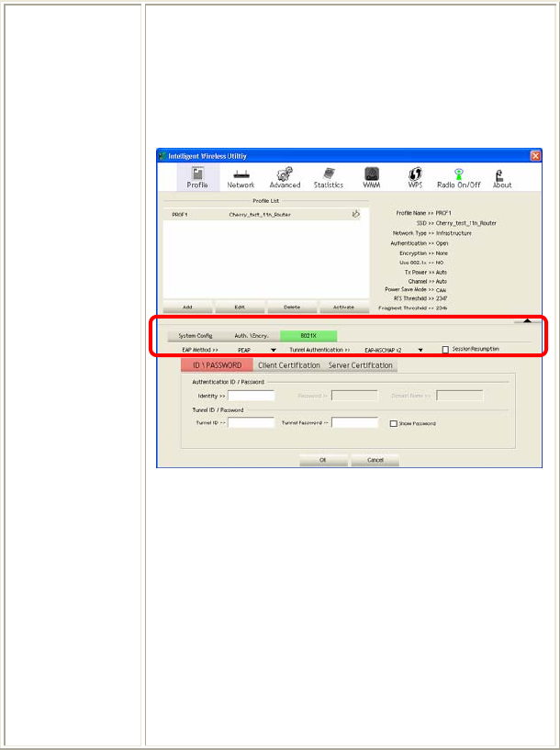560x750 pixels.
Task: Collapse the panel using the up arrow
Action: (527, 320)
